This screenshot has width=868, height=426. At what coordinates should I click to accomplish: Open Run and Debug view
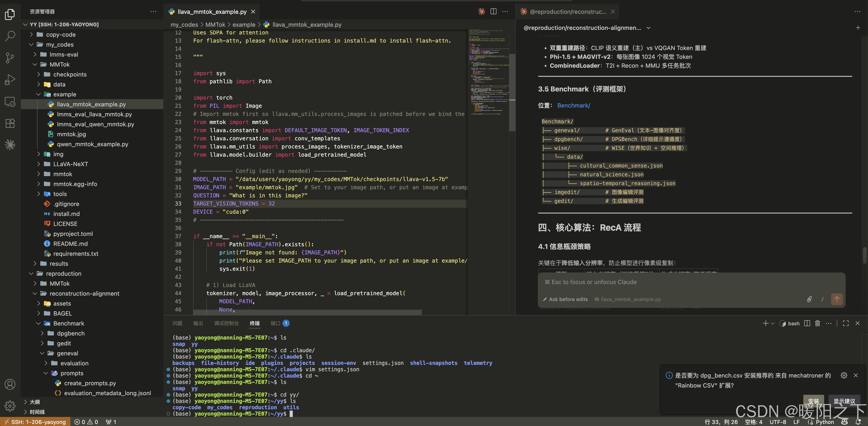(10, 79)
